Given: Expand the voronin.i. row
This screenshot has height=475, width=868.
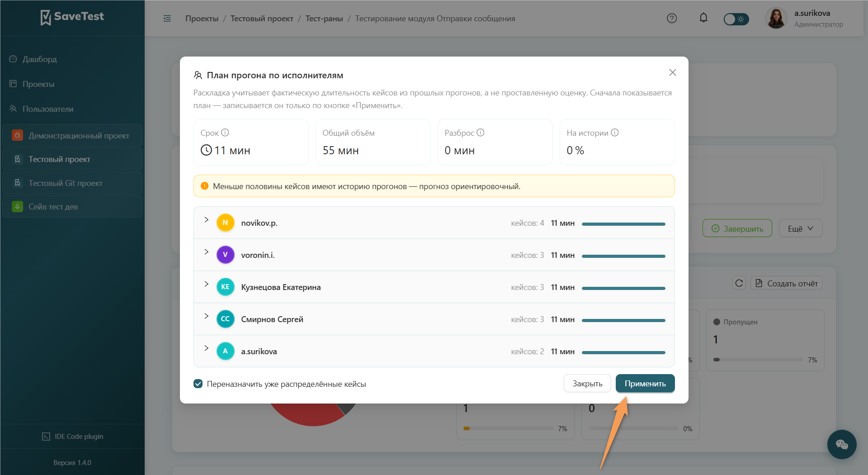Looking at the screenshot, I should pyautogui.click(x=206, y=252).
